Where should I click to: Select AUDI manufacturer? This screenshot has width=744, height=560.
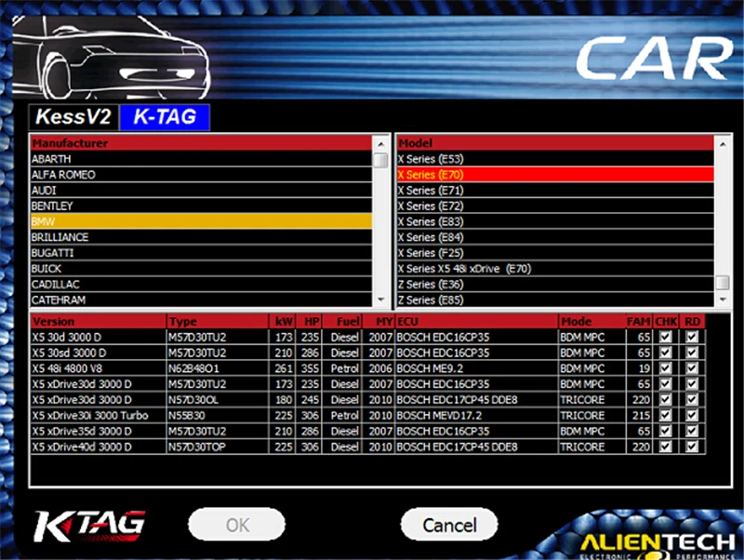pos(201,190)
